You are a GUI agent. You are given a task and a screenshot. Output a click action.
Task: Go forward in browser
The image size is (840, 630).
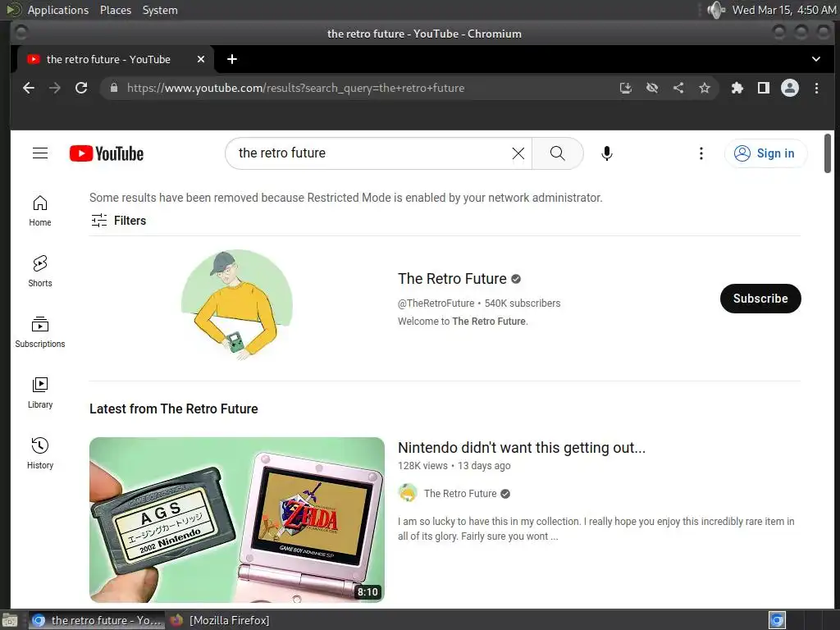coord(55,88)
